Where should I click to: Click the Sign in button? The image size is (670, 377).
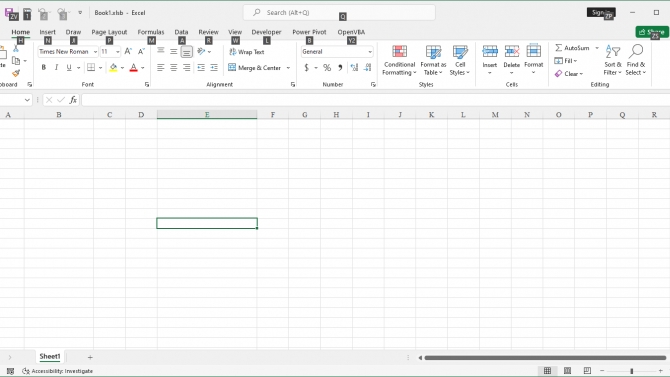tap(601, 13)
